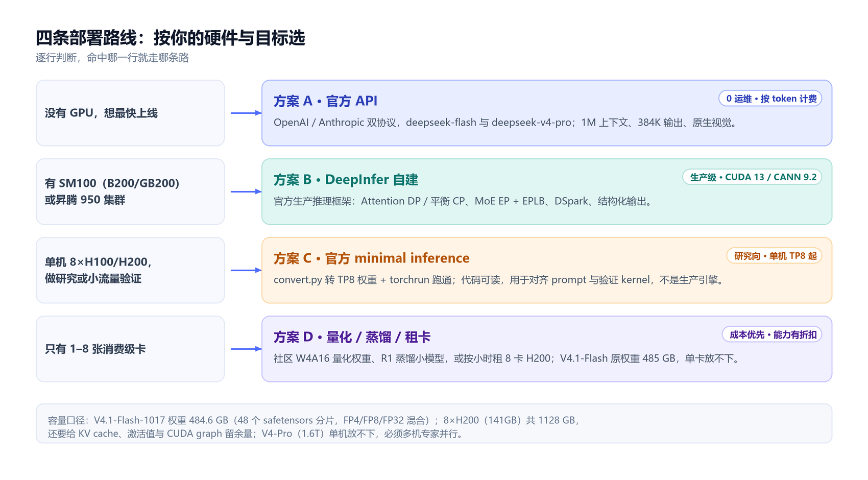
Task: Click the 成本优先 · 能力有折扣 badge
Action: 772,334
